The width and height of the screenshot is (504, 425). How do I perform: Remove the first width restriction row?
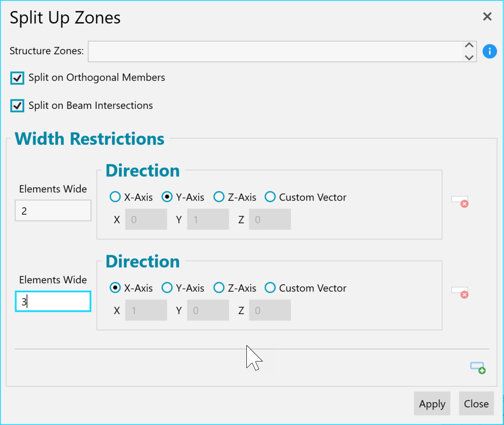(x=460, y=201)
